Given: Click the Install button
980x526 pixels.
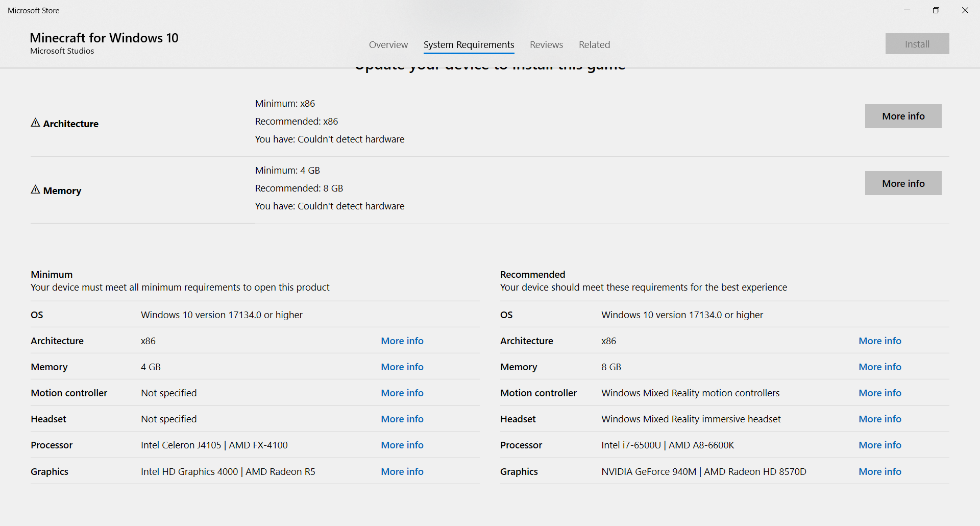Looking at the screenshot, I should click(917, 44).
